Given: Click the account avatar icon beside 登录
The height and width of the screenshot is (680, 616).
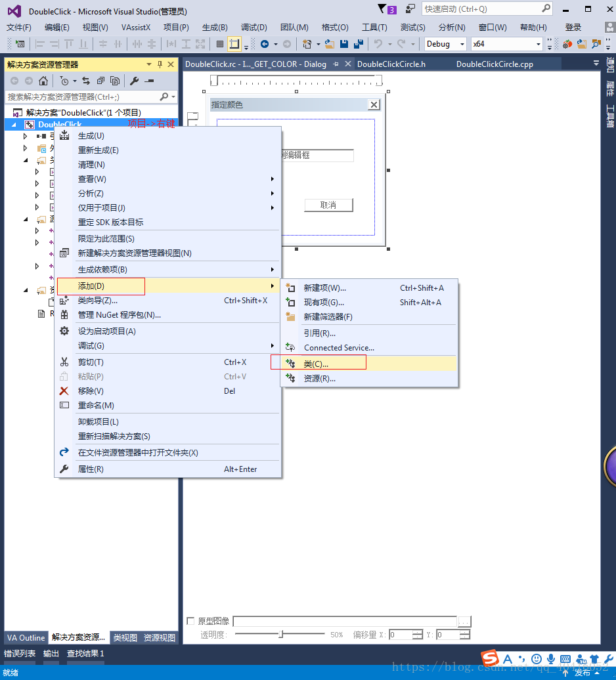Looking at the screenshot, I should (609, 28).
